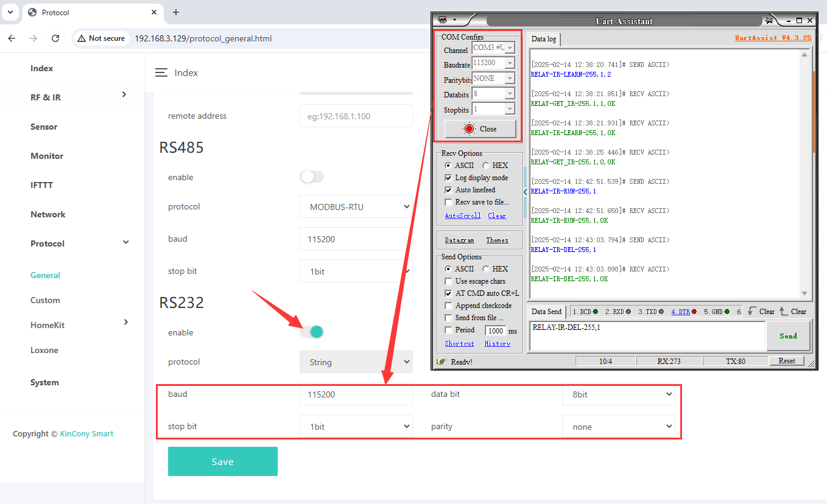The height and width of the screenshot is (504, 827).
Task: Select HEX radio button in Recv Options
Action: click(x=486, y=166)
